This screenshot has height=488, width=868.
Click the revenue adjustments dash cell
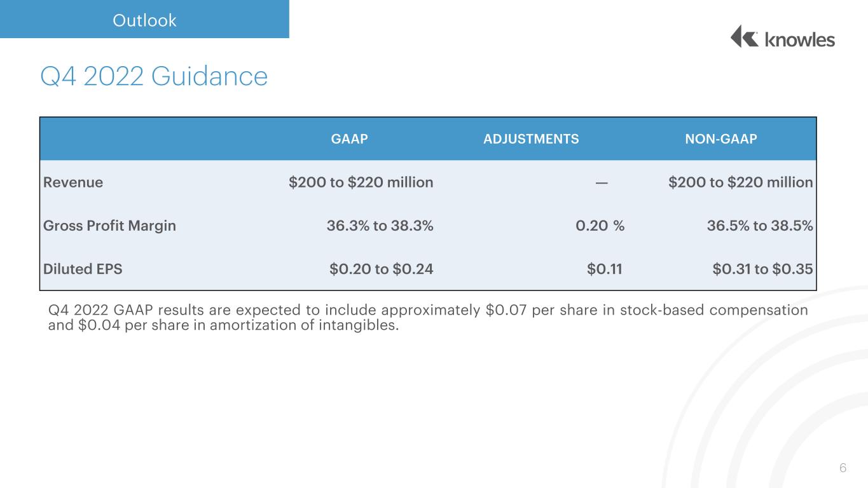coord(601,183)
